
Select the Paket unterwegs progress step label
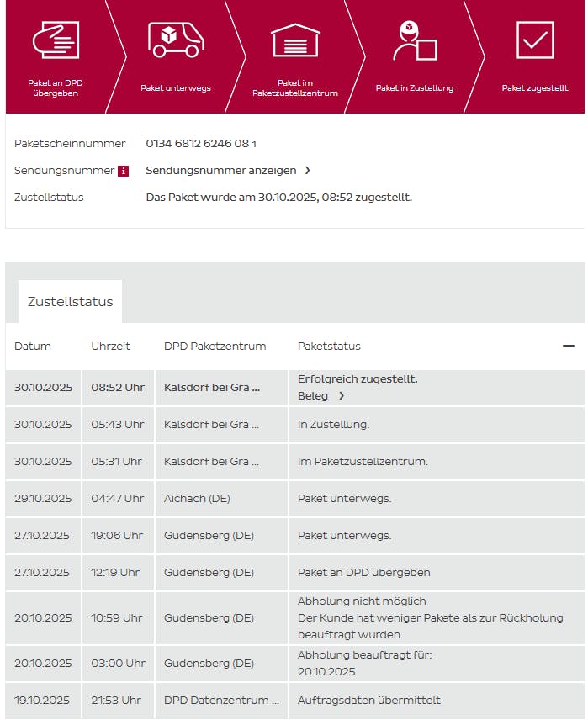pyautogui.click(x=176, y=88)
